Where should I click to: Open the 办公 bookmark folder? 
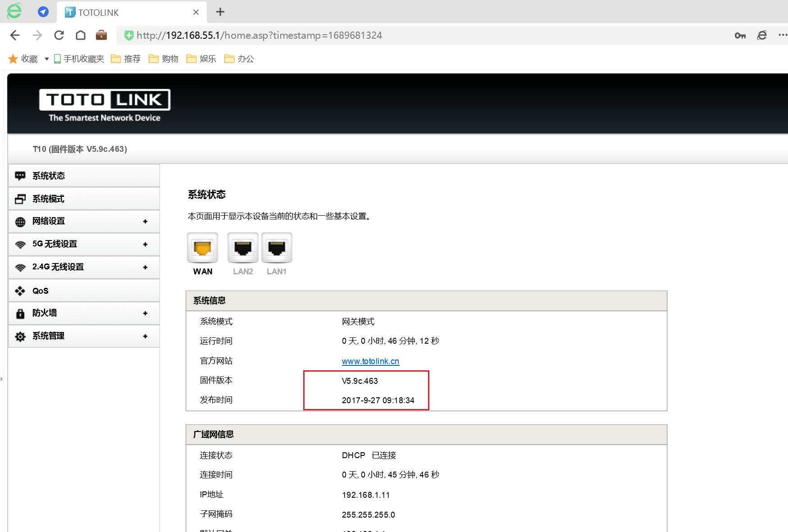pyautogui.click(x=239, y=59)
